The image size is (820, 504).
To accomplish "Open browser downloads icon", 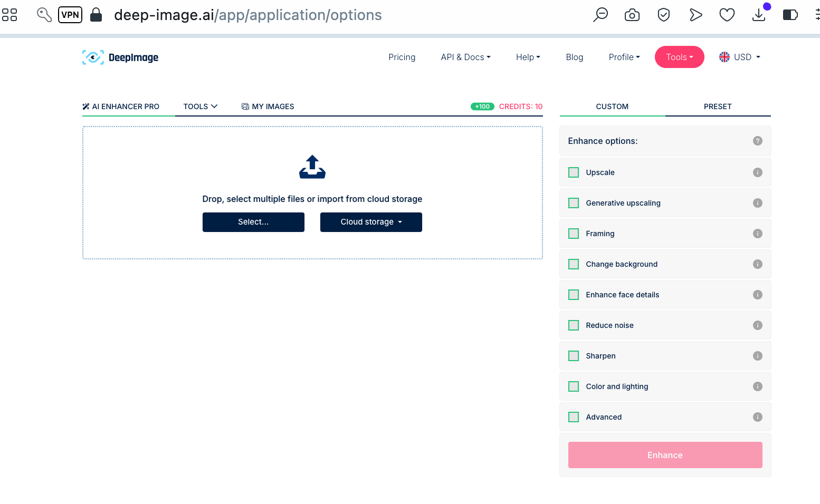I will click(x=759, y=15).
